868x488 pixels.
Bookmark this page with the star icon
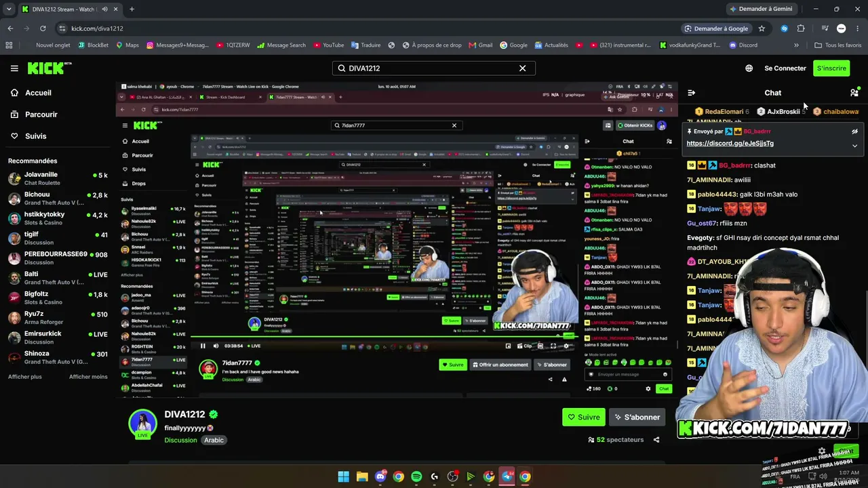(762, 28)
